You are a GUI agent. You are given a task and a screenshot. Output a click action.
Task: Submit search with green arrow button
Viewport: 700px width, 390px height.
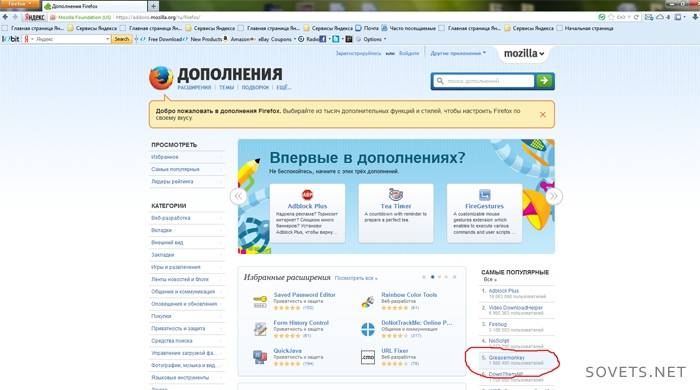coord(544,81)
